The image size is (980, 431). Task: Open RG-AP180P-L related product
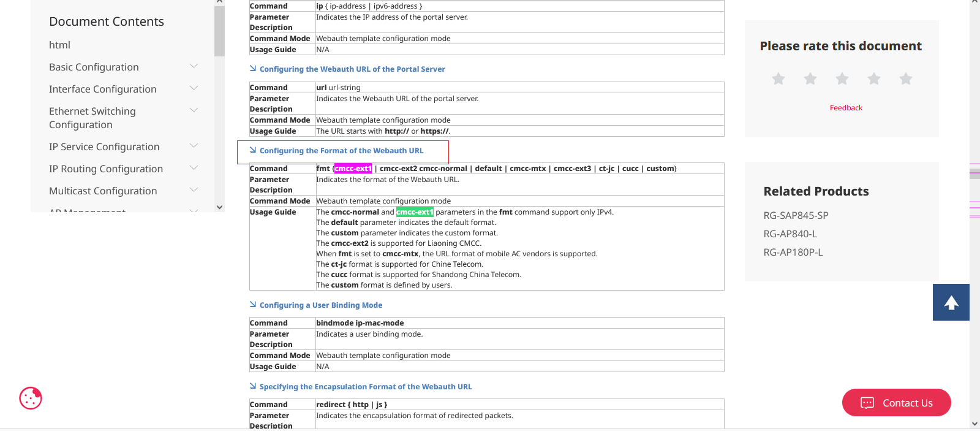click(793, 252)
